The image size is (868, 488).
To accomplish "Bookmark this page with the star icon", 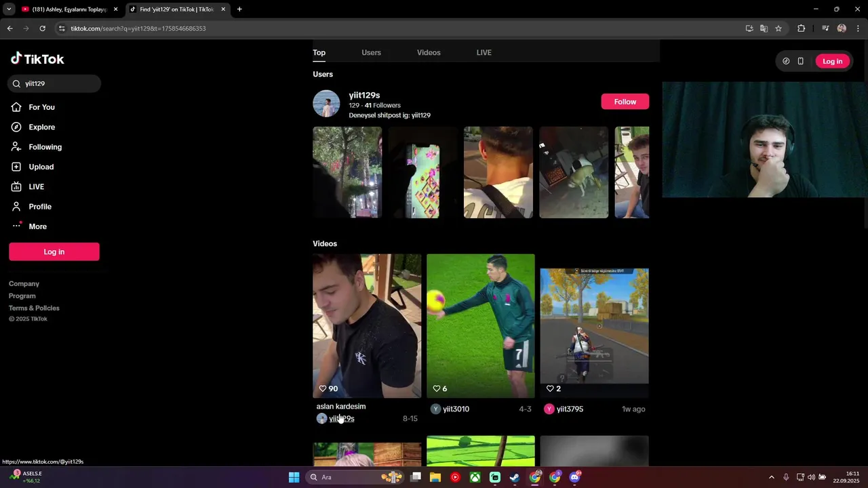I will pyautogui.click(x=778, y=28).
